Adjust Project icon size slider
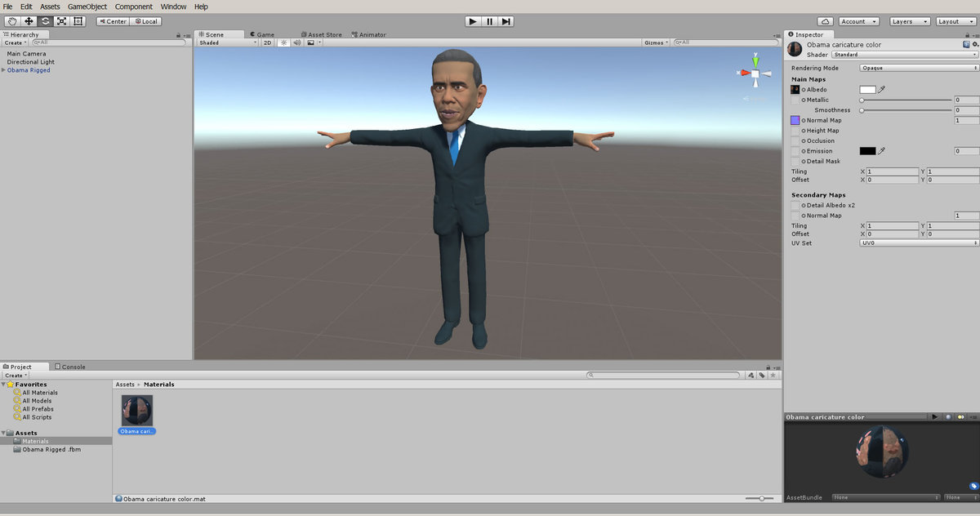 [759, 498]
